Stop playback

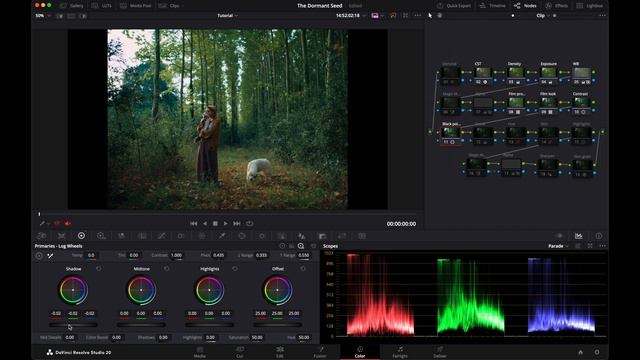click(x=215, y=224)
